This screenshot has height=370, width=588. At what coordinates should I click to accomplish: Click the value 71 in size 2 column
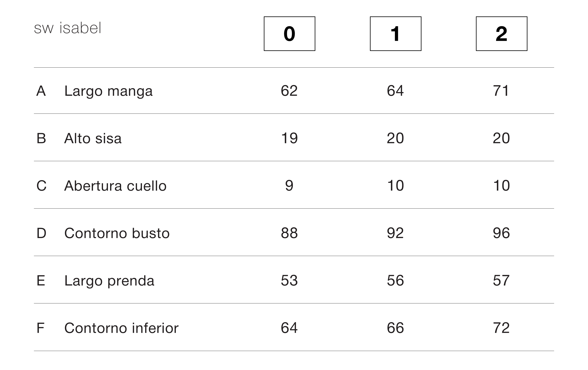(501, 91)
